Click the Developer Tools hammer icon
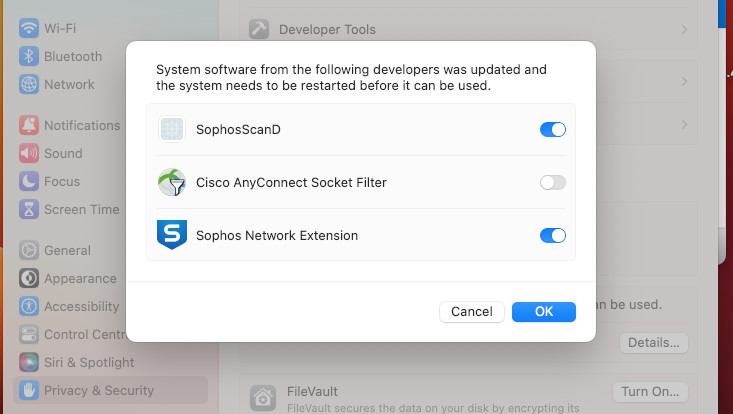Viewport: 733px width, 414px height. click(x=259, y=29)
